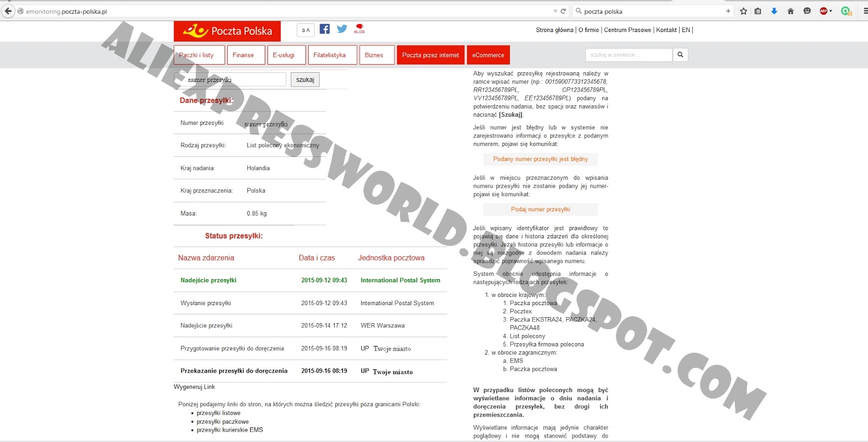
Task: Open the O firmie link
Action: click(589, 30)
